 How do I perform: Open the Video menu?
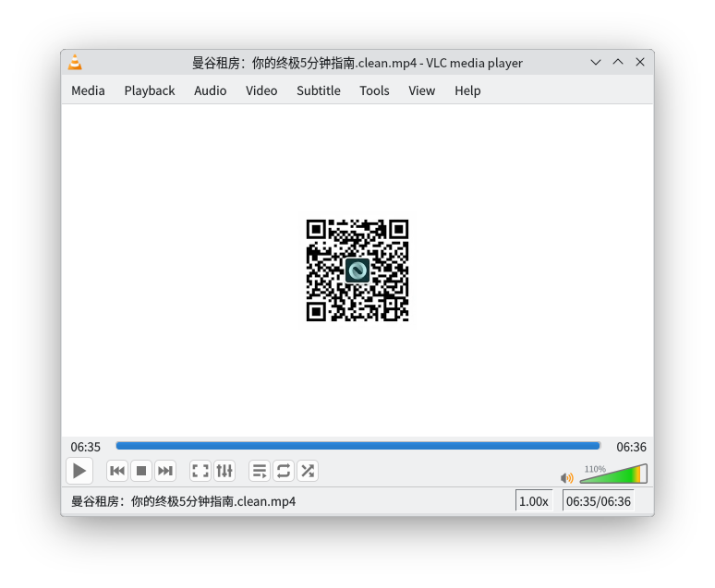pos(261,90)
